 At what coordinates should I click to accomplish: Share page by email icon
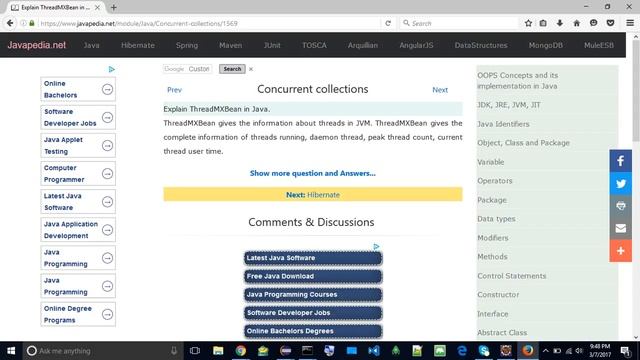click(620, 228)
